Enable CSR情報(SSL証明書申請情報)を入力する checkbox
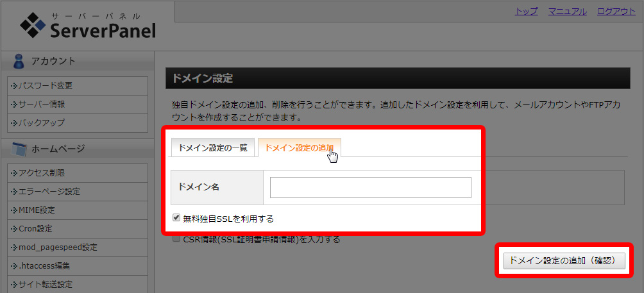Viewport: 644px width, 293px height. 176,239
